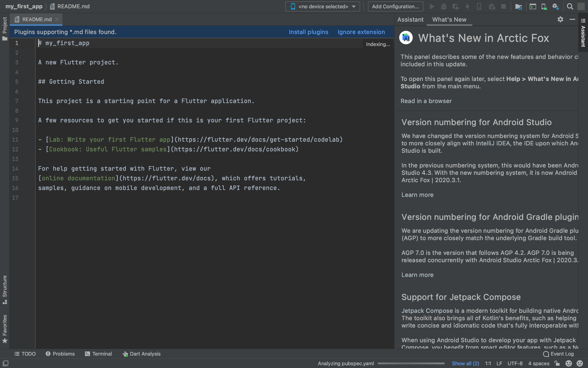Click the Attach Debugger to process icon
Image resolution: width=588 pixels, height=368 pixels.
[492, 7]
